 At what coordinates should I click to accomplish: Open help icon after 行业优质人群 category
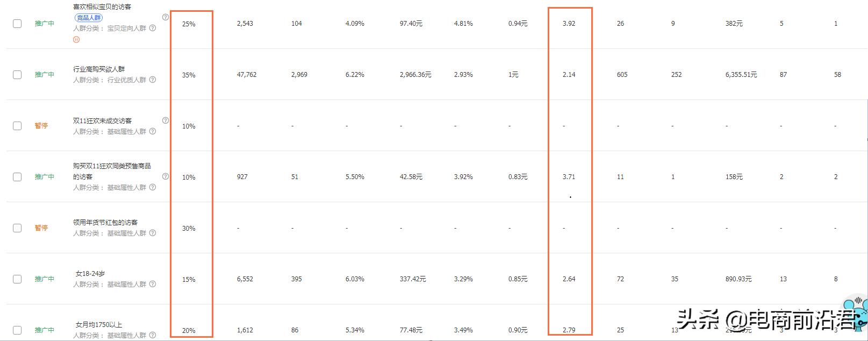pos(153,80)
